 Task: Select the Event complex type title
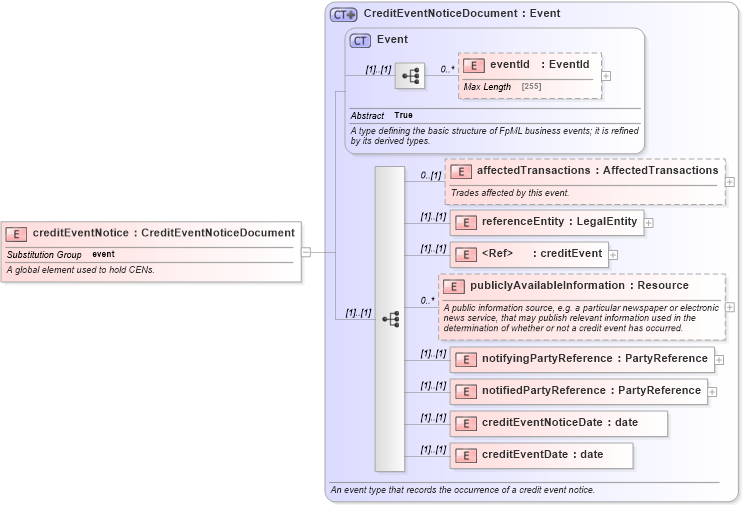[392, 39]
